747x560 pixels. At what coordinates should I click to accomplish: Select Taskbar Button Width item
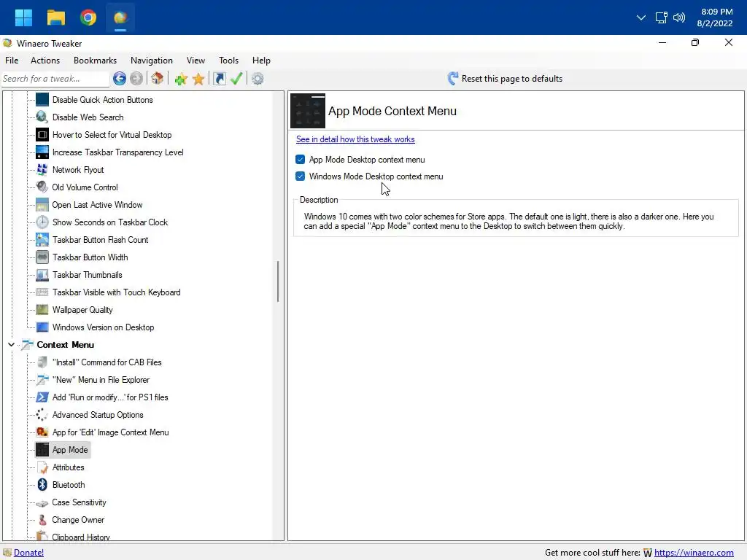[90, 257]
